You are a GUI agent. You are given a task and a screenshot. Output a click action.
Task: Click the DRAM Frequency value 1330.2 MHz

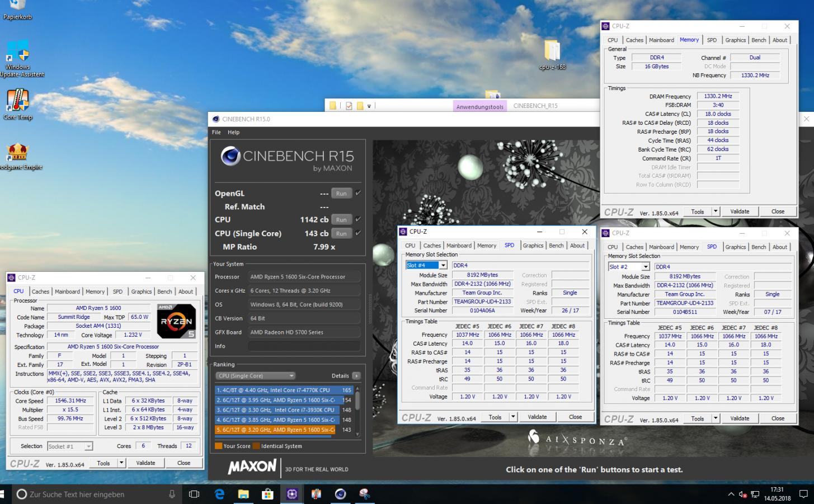click(718, 96)
